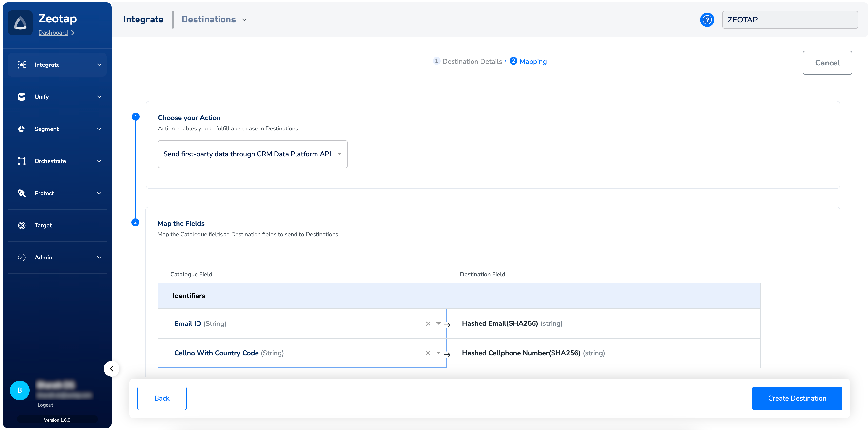This screenshot has height=430, width=868.
Task: Follow the Dashboard link
Action: click(53, 32)
